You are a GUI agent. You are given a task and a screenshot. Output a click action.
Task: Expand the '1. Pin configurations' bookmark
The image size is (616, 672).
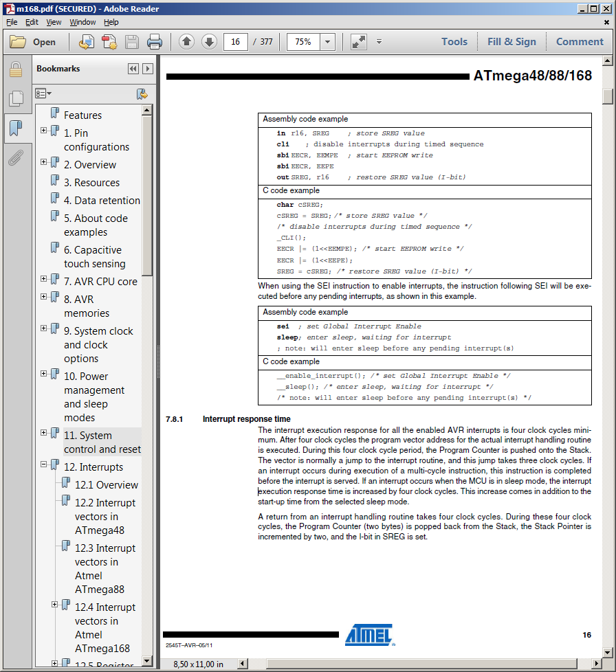(x=44, y=130)
